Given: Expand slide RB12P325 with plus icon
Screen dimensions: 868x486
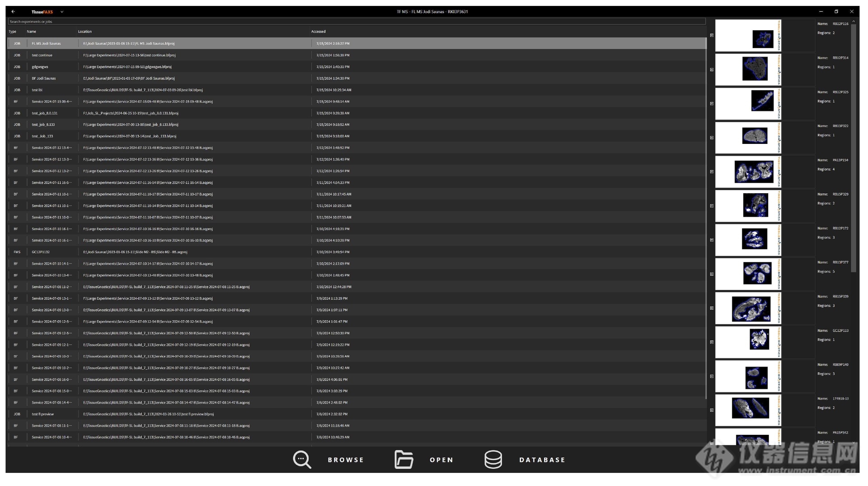Looking at the screenshot, I should [x=712, y=104].
